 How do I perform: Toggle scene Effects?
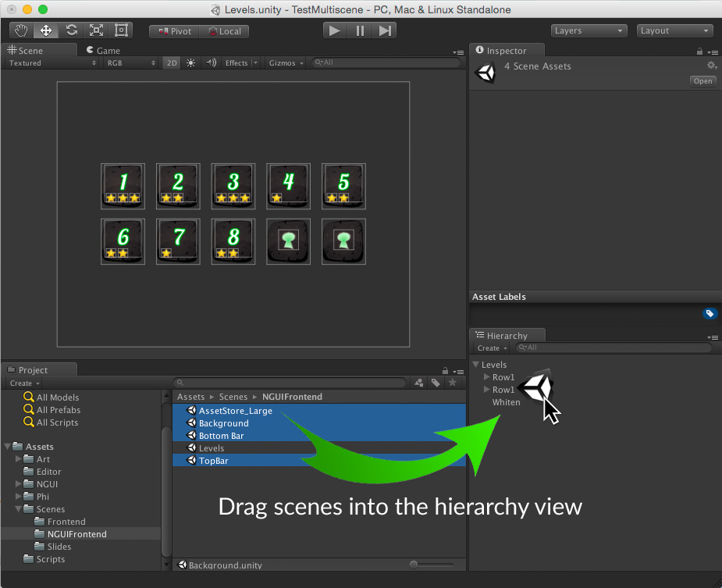point(237,62)
